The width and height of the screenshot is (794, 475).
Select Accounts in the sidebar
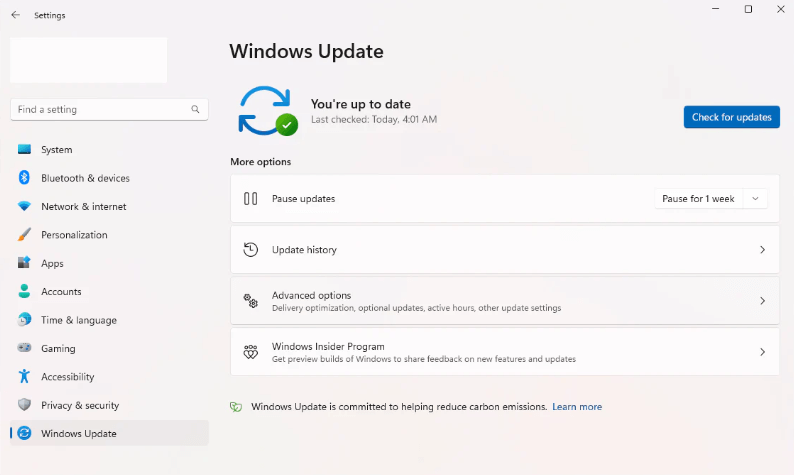109,291
